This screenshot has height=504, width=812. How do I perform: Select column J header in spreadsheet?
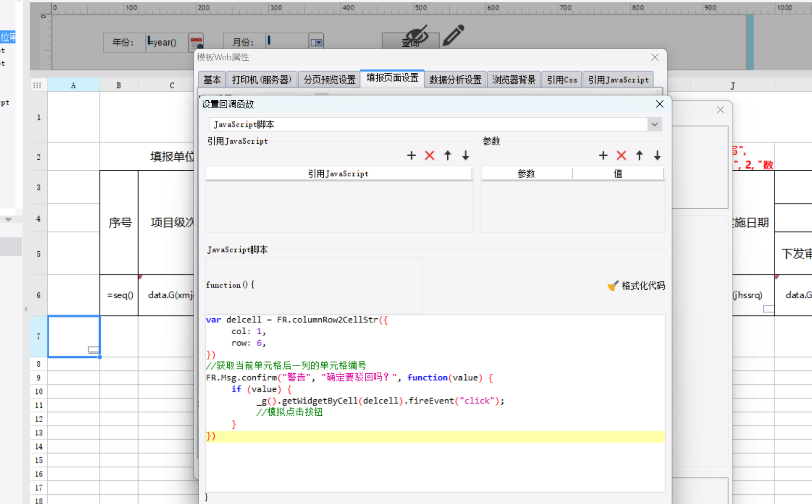pos(732,85)
